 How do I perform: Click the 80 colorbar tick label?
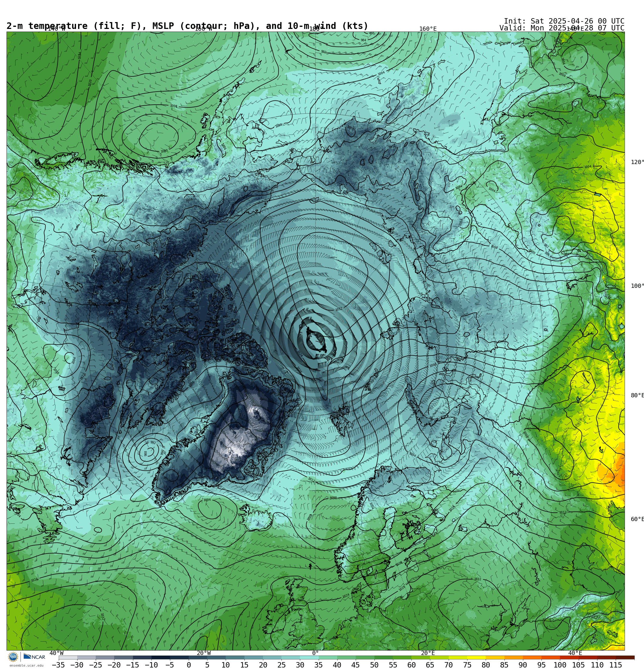tap(485, 665)
